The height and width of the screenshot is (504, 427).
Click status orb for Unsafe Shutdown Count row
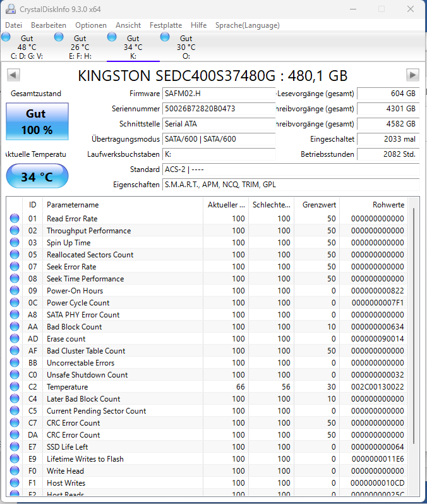[15, 374]
